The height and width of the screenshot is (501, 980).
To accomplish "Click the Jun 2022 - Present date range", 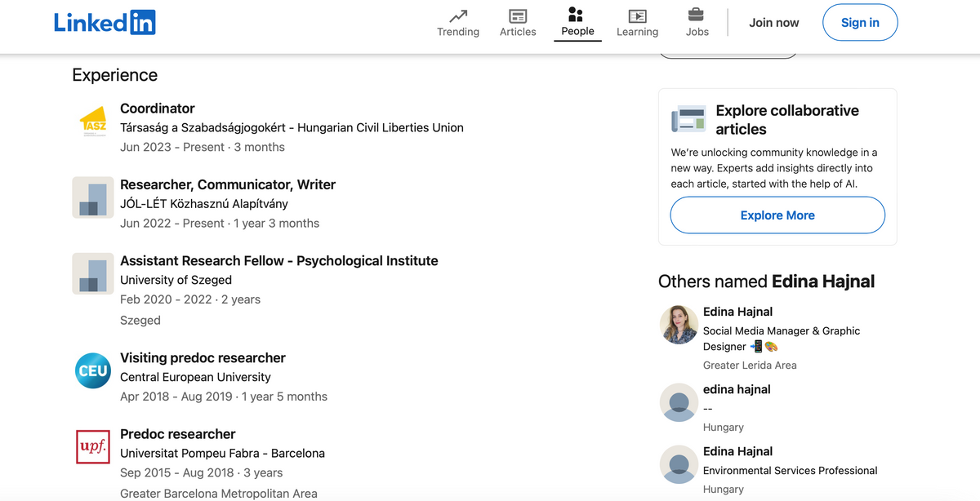I will click(220, 223).
